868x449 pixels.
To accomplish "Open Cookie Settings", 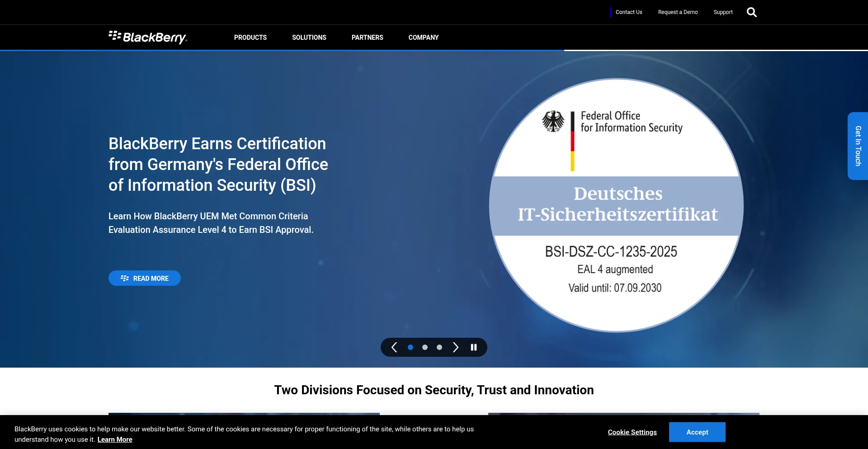I will click(632, 432).
